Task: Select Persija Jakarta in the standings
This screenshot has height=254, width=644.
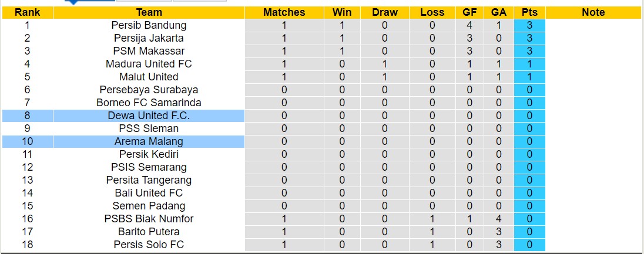Action: point(149,38)
